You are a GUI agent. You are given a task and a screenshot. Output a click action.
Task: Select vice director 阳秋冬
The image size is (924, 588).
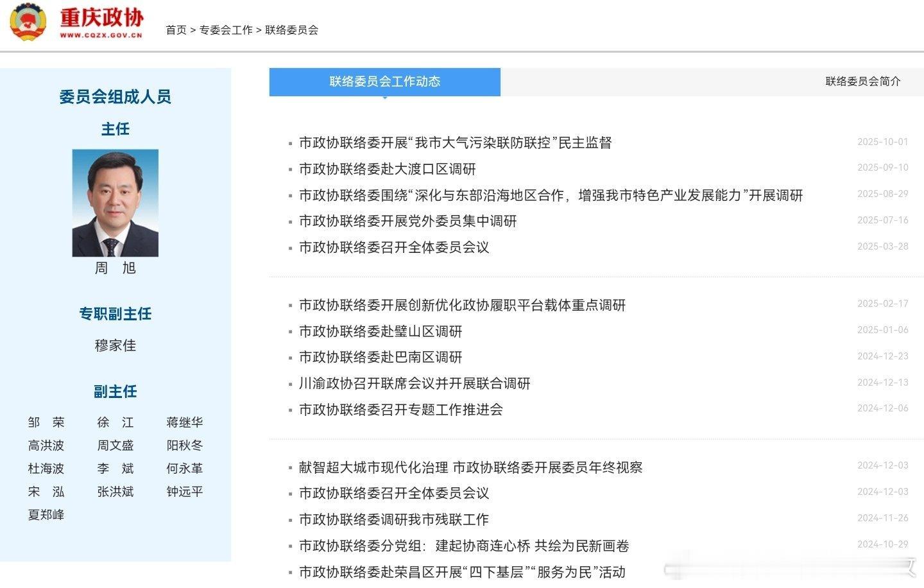click(185, 445)
